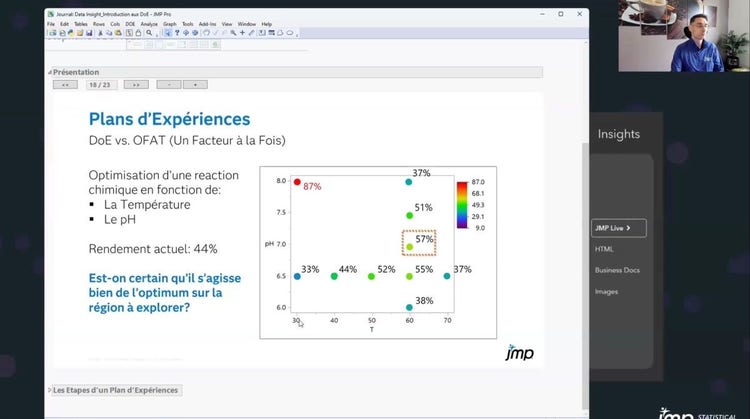Go to previous slide with << button
750x419 pixels.
click(x=65, y=85)
